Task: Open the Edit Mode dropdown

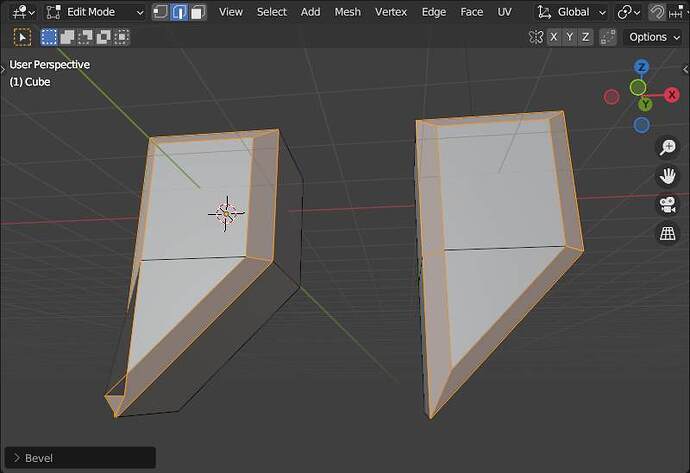Action: click(x=95, y=12)
